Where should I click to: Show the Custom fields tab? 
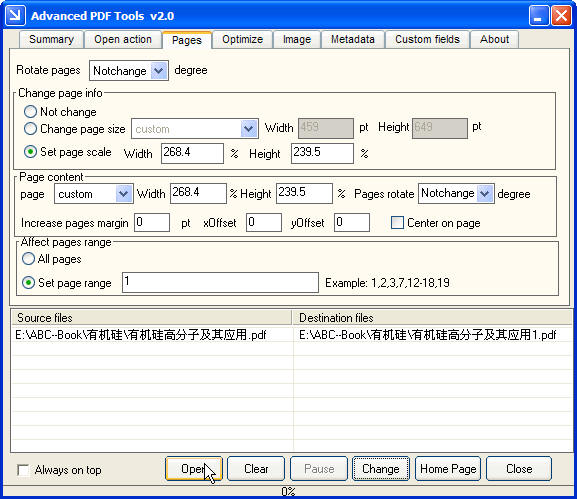click(x=427, y=39)
